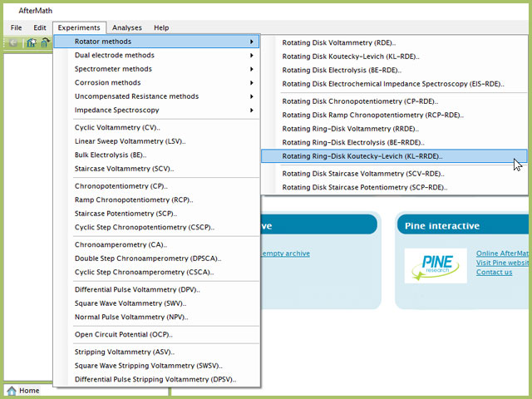Image resolution: width=532 pixels, height=399 pixels.
Task: Select Rotating Disk Ramp Chronopotentiometry (RCP-RDE)
Action: coord(394,115)
